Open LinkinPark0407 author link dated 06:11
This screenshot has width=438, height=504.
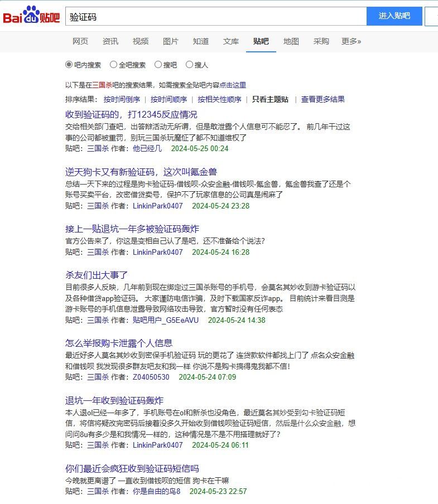point(157,445)
